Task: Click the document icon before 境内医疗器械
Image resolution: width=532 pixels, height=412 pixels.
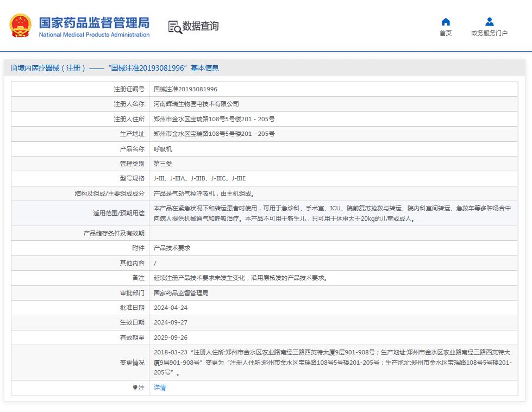Action: coord(14,68)
